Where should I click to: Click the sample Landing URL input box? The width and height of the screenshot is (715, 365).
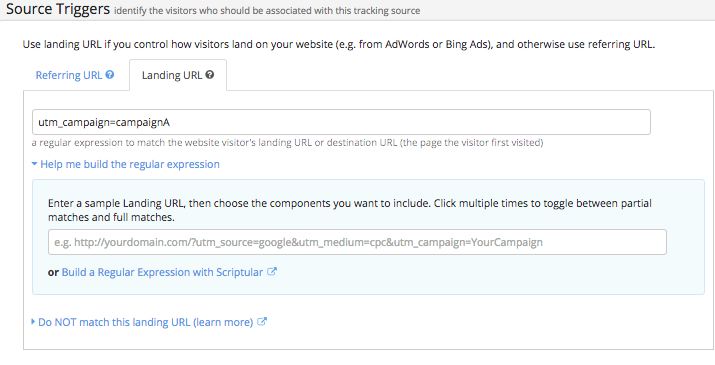357,242
